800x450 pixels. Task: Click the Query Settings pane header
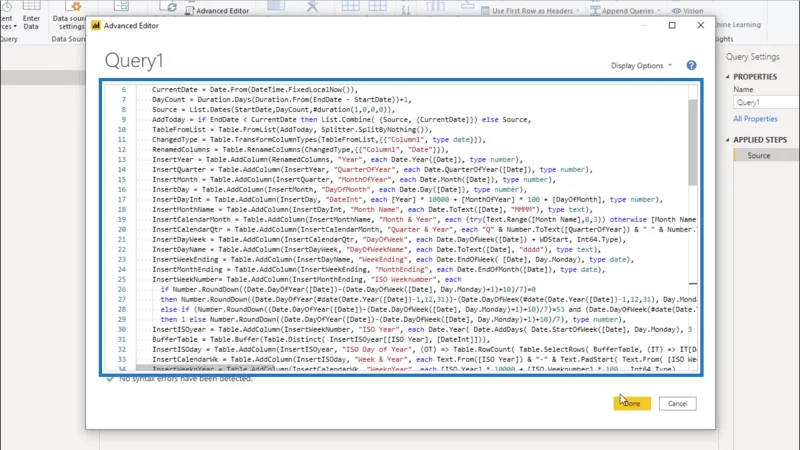(x=753, y=57)
